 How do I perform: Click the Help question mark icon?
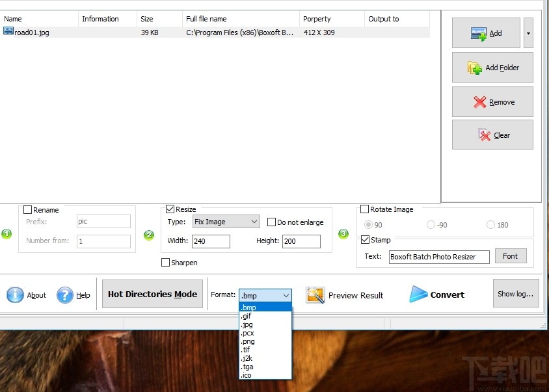click(65, 294)
